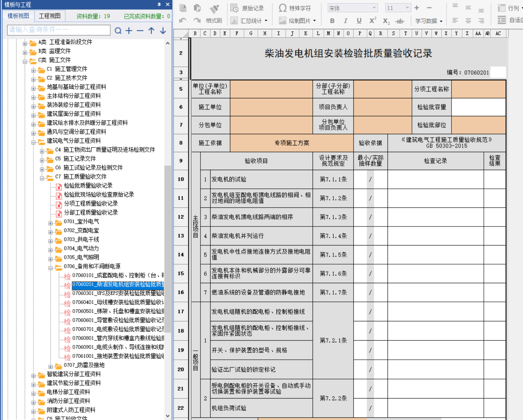
Task: Redo the last action
Action: pos(197,20)
